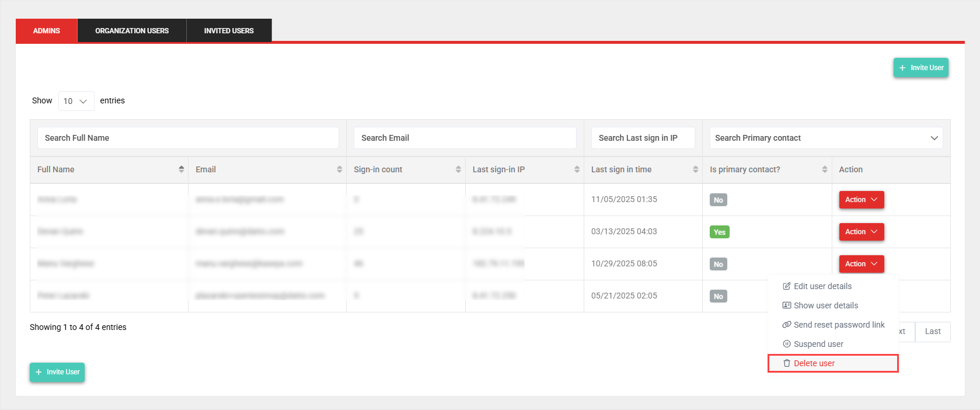This screenshot has height=410, width=980.
Task: Open the Show entries count dropdown
Action: (x=76, y=101)
